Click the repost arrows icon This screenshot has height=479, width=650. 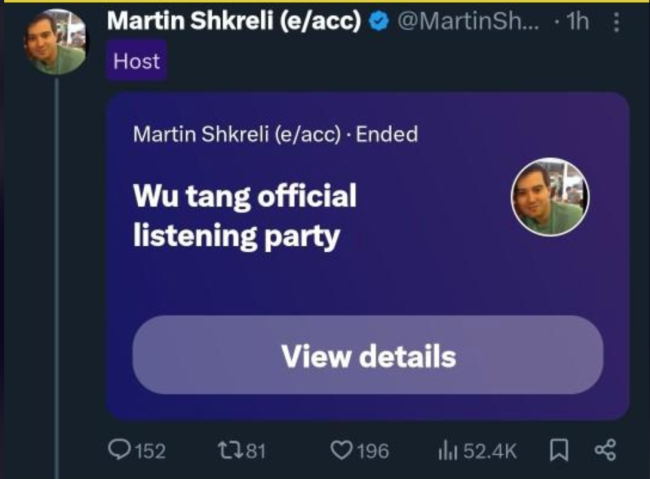[x=227, y=451]
